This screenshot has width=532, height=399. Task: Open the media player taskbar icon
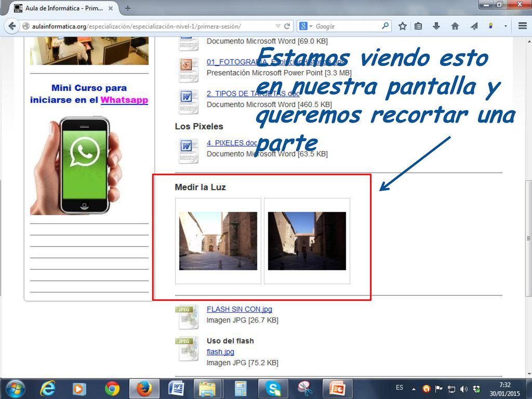(79, 389)
